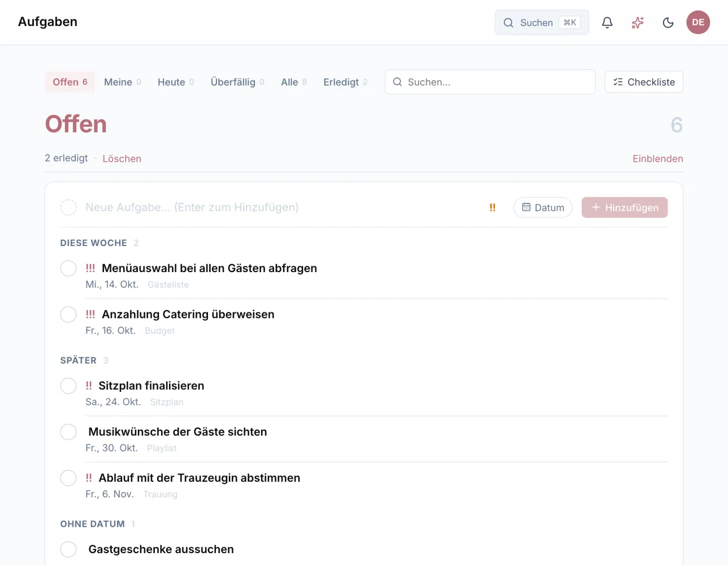
Task: Click the priority marker on Anzahlung Catering task
Action: [90, 314]
